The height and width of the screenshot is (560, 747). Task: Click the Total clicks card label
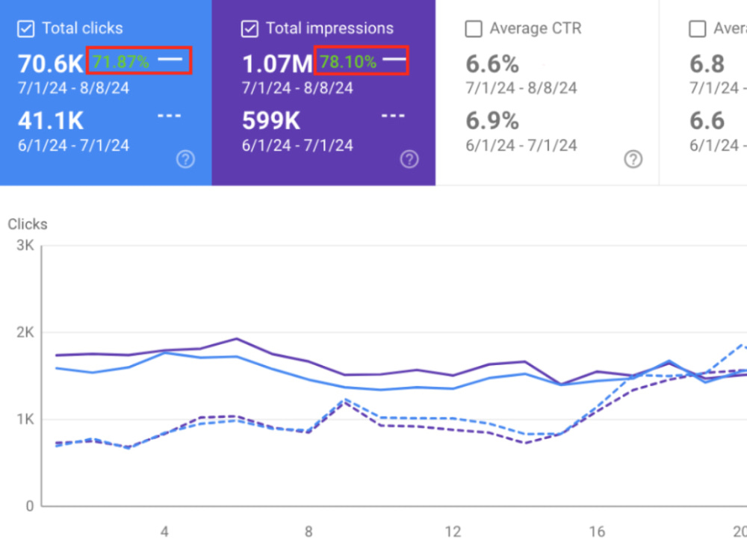(x=82, y=28)
